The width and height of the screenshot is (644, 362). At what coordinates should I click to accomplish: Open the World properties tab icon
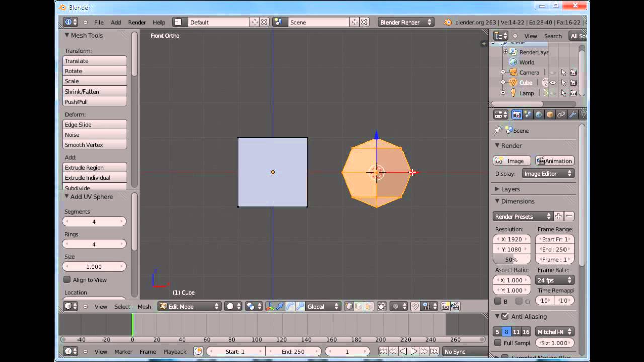(x=539, y=115)
